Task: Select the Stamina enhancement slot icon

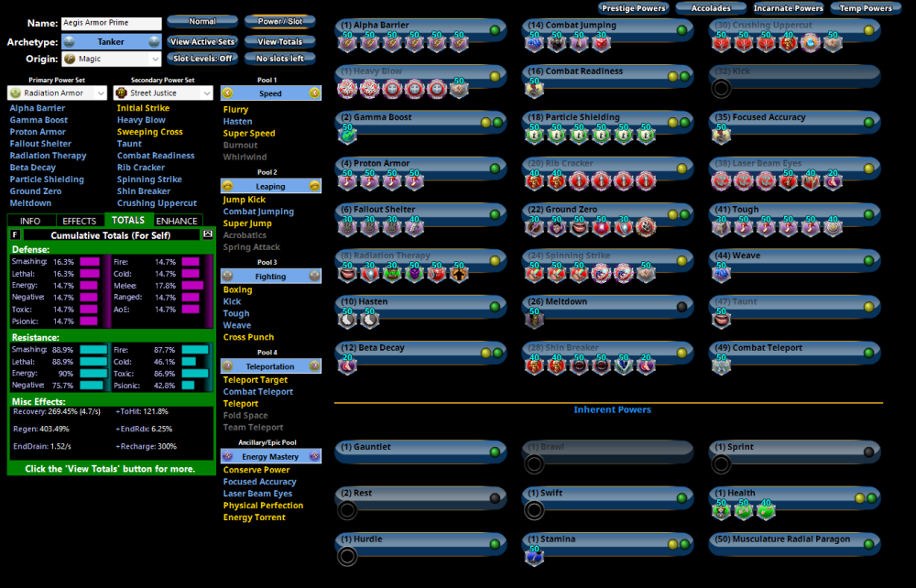Action: (x=534, y=556)
